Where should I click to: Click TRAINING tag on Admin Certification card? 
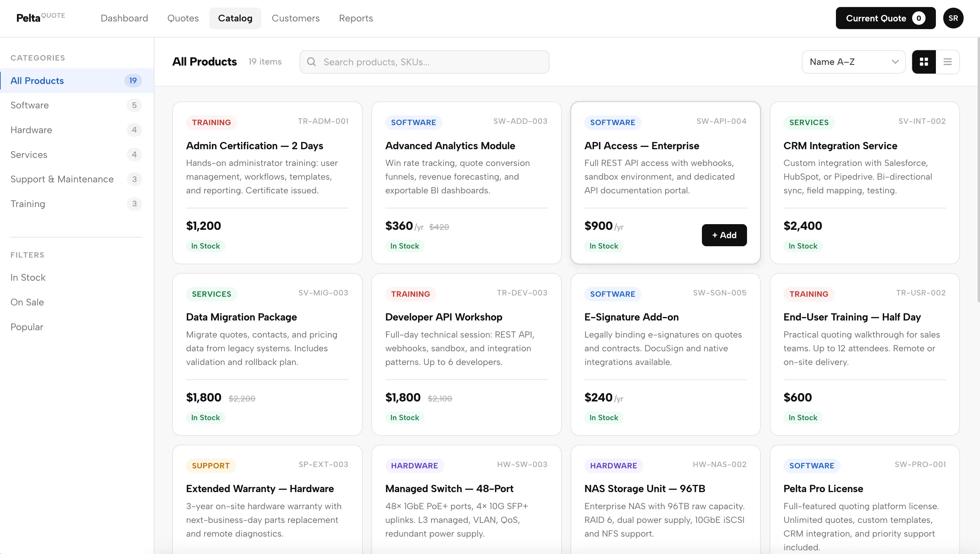coord(211,122)
